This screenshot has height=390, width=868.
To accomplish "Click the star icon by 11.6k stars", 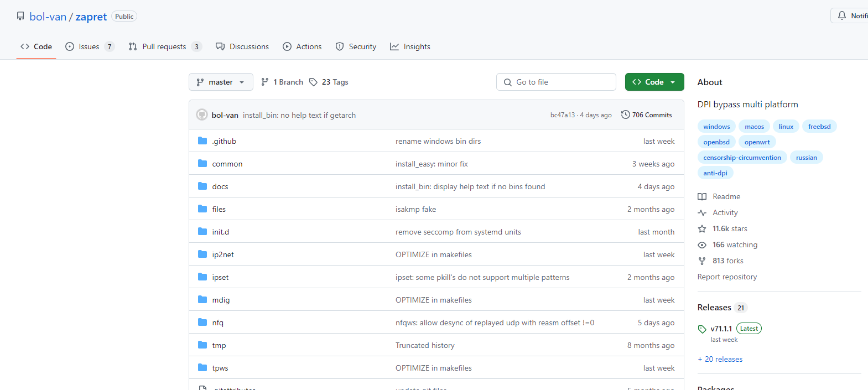I will pyautogui.click(x=702, y=229).
